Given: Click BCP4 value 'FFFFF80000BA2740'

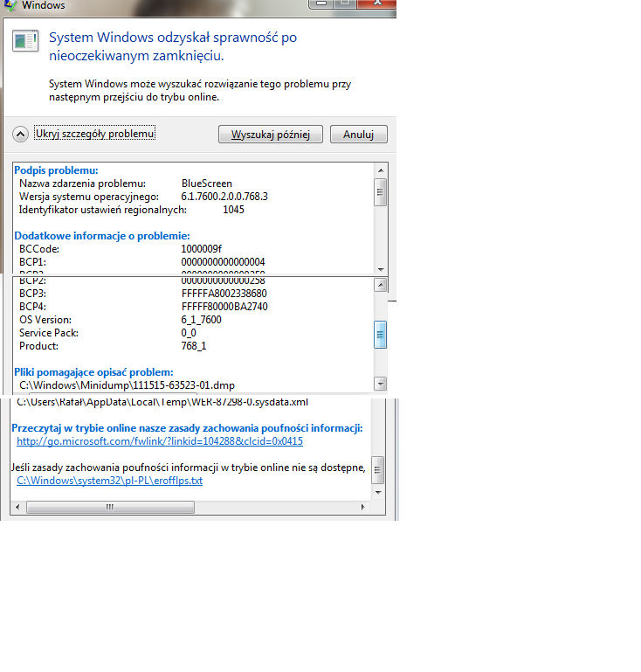Looking at the screenshot, I should click(224, 307).
